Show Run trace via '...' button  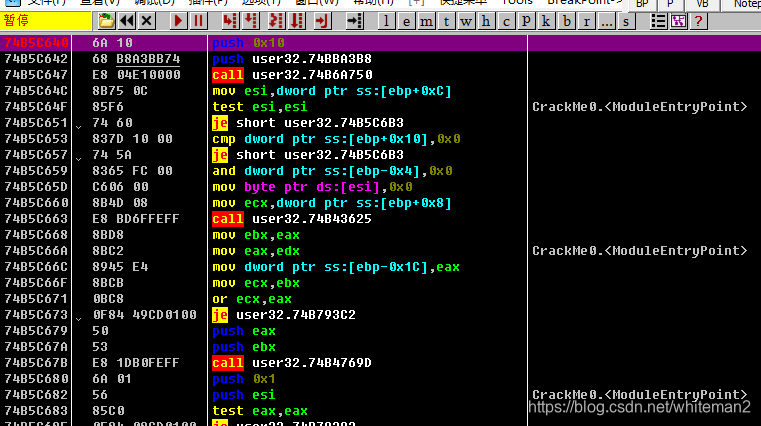click(606, 21)
